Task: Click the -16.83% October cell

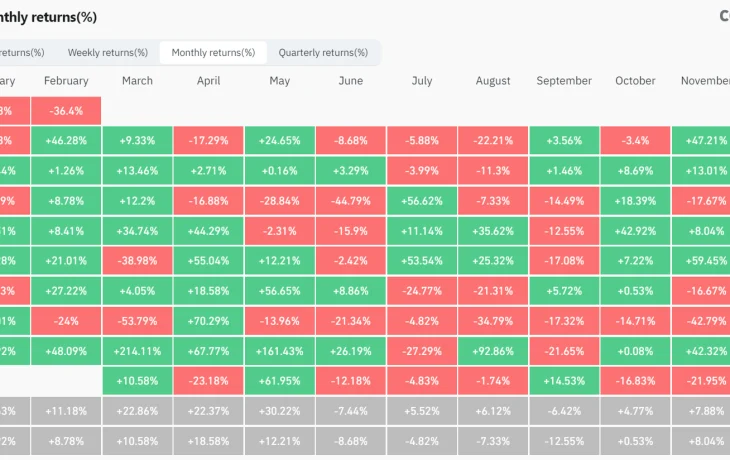Action: pos(635,381)
